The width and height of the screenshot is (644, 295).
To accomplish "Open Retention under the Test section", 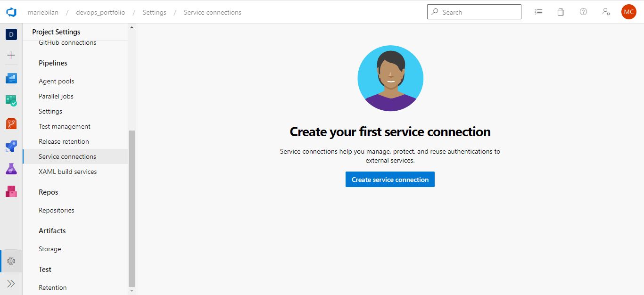I will pyautogui.click(x=53, y=287).
